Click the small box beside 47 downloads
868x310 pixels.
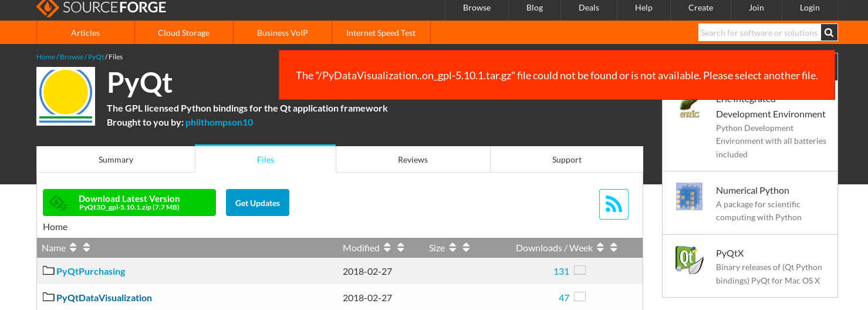(580, 297)
